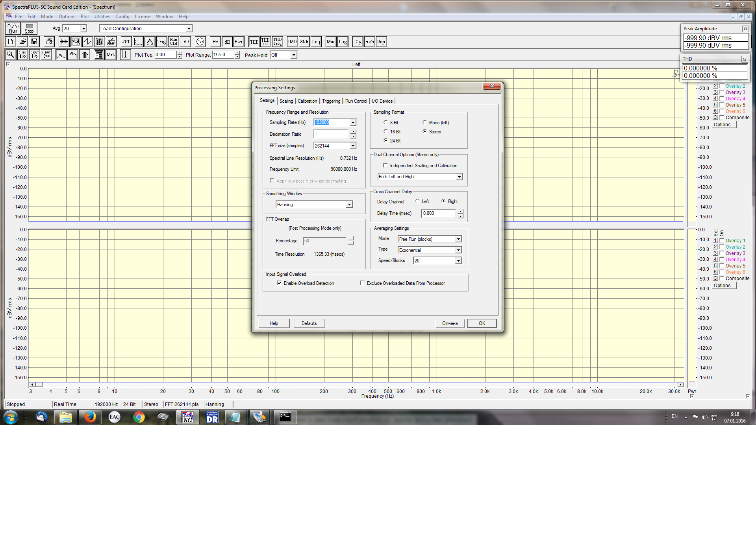The height and width of the screenshot is (537, 756).
Task: Toggle the IMD utility icon
Action: pos(292,42)
